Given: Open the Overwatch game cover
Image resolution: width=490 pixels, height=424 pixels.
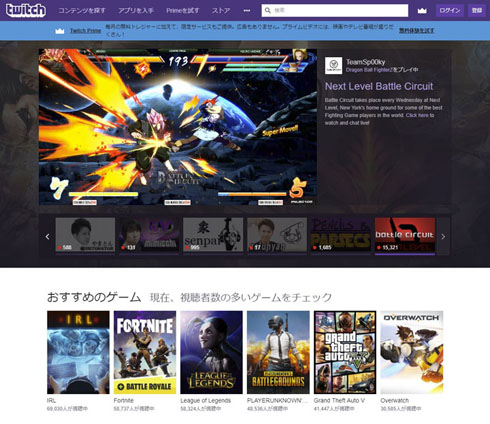Looking at the screenshot, I should pos(412,352).
